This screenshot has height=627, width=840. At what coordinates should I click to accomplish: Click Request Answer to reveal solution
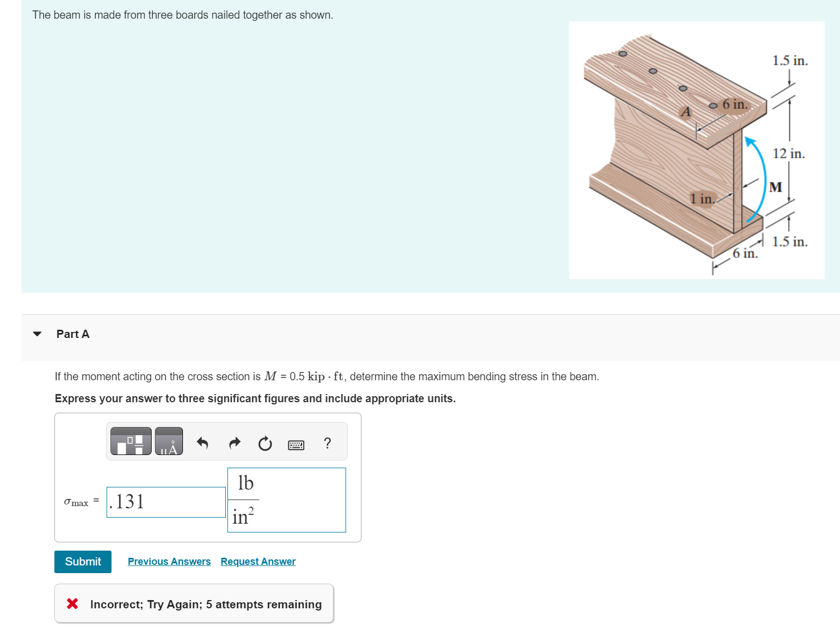coord(258,561)
